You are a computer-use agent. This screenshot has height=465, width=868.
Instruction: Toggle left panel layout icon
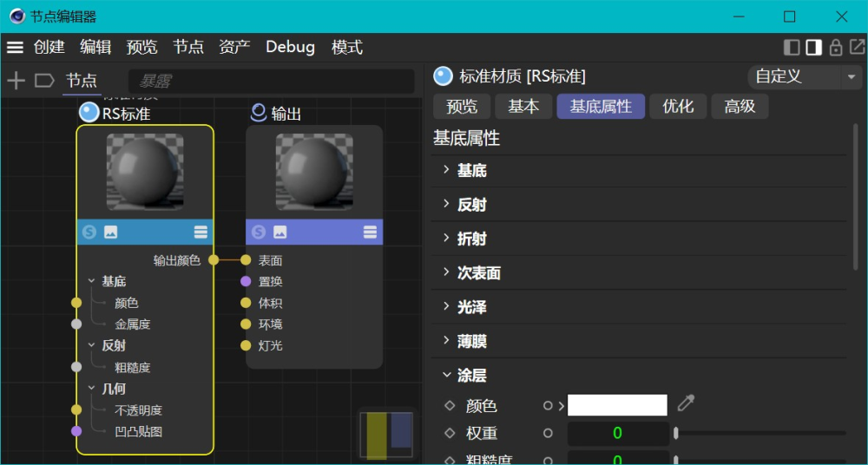point(792,48)
